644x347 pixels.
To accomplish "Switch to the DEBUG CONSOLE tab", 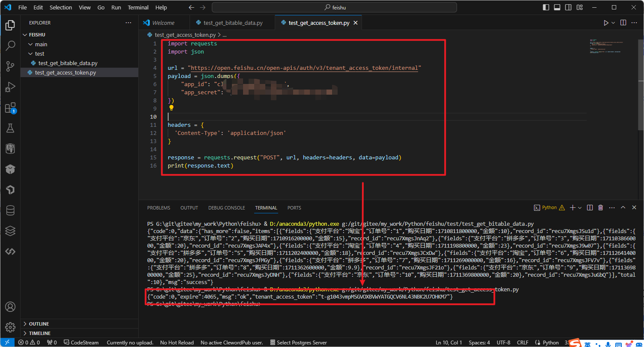I will pyautogui.click(x=227, y=208).
